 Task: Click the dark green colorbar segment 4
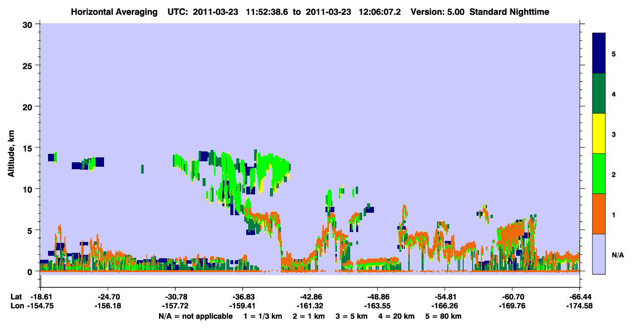(x=599, y=94)
